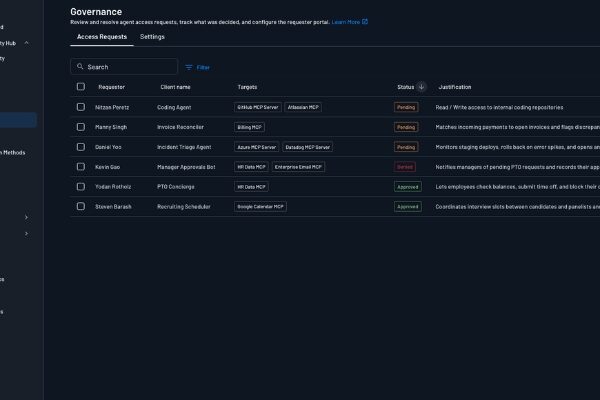Select the highlighted sidebar item
Image resolution: width=600 pixels, height=400 pixels.
(18, 120)
